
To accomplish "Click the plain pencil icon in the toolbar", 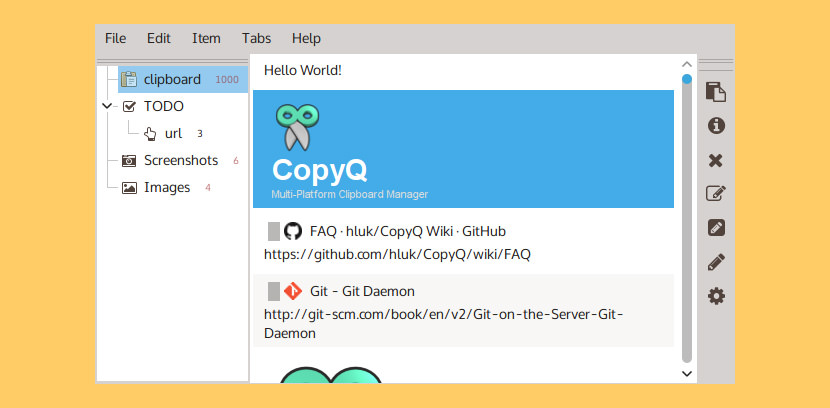I will pos(715,262).
